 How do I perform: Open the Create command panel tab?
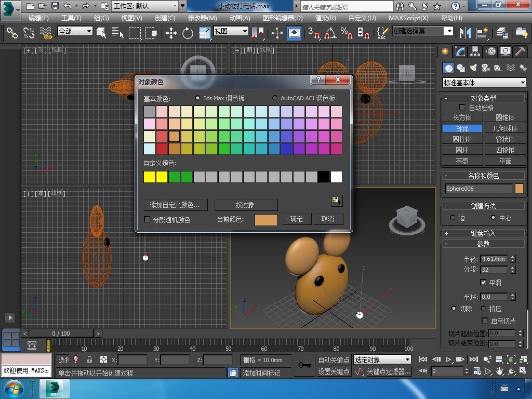tap(445, 51)
